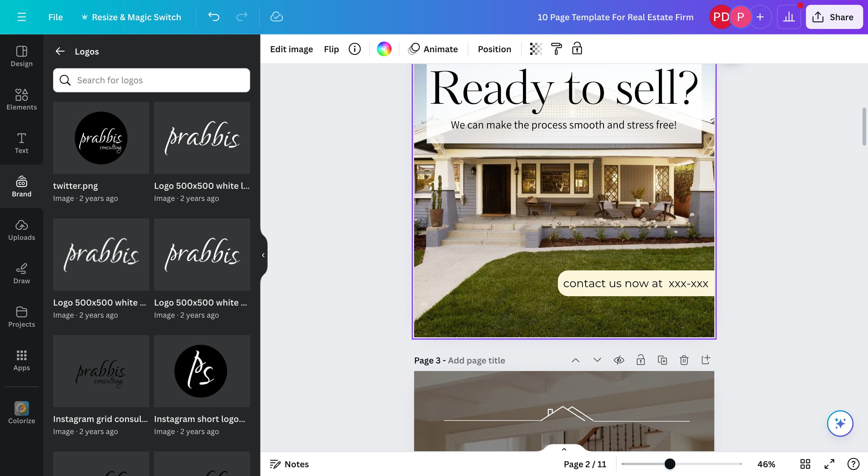The height and width of the screenshot is (476, 868).
Task: Focus the Search for logos field
Action: click(x=151, y=80)
